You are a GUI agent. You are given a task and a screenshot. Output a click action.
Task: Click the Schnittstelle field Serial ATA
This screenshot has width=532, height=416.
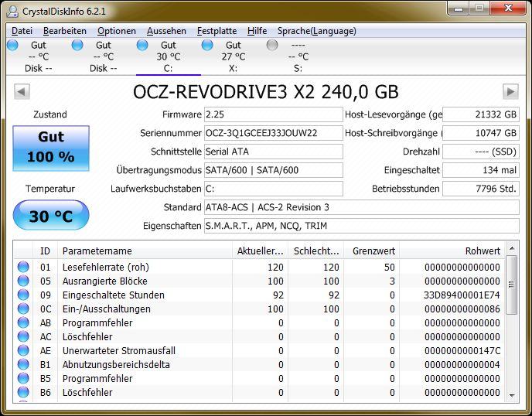click(x=273, y=152)
